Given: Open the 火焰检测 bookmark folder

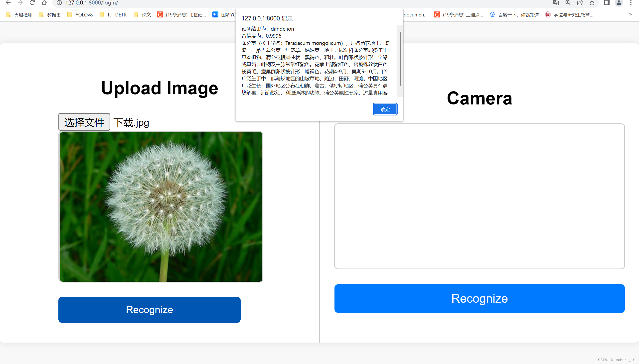Looking at the screenshot, I should 19,15.
